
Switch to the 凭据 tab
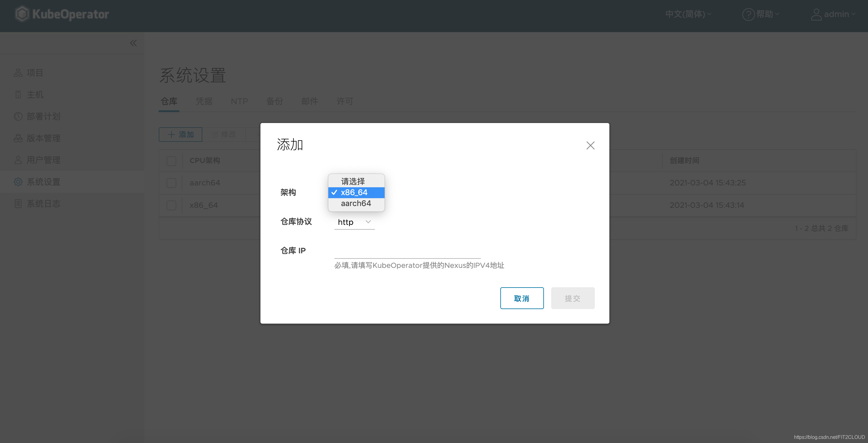click(204, 101)
